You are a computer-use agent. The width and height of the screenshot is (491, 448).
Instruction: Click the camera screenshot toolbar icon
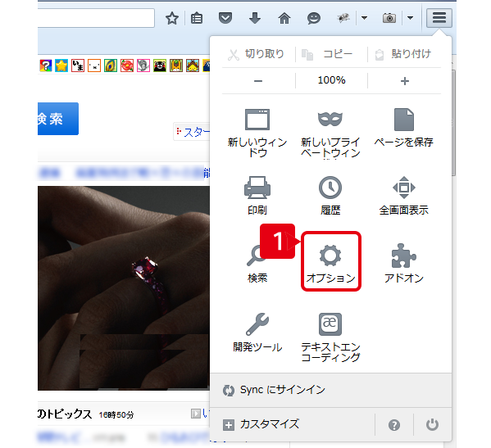click(x=389, y=18)
